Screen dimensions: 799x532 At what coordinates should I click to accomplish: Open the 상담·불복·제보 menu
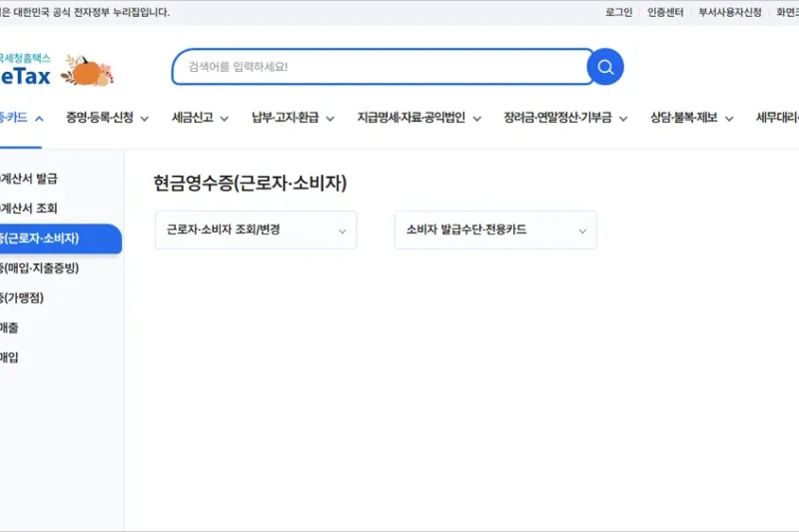click(x=684, y=118)
